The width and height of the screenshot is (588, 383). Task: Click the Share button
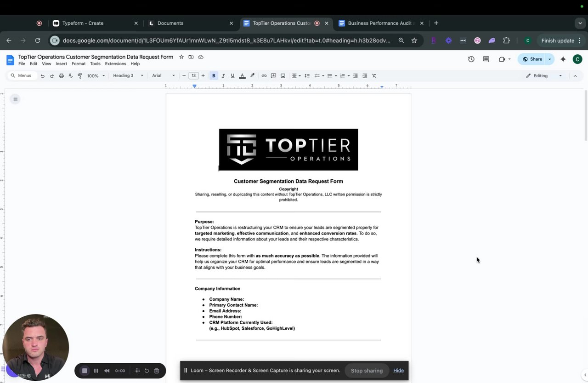pyautogui.click(x=532, y=59)
